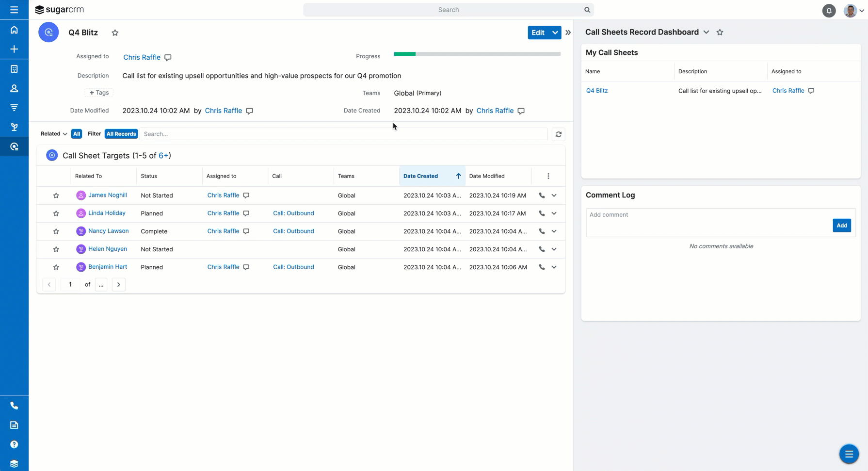Click the Add comment button

tap(841, 226)
